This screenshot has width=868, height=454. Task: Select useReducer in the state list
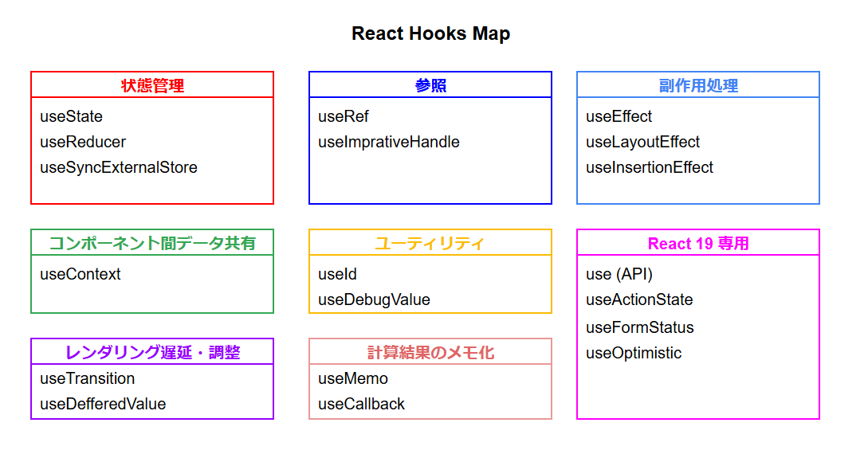click(x=83, y=142)
